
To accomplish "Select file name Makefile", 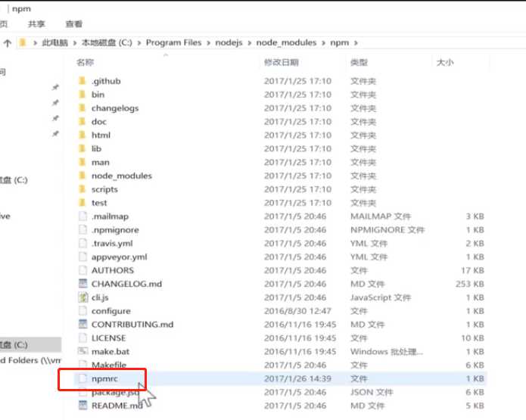I will (x=109, y=365).
